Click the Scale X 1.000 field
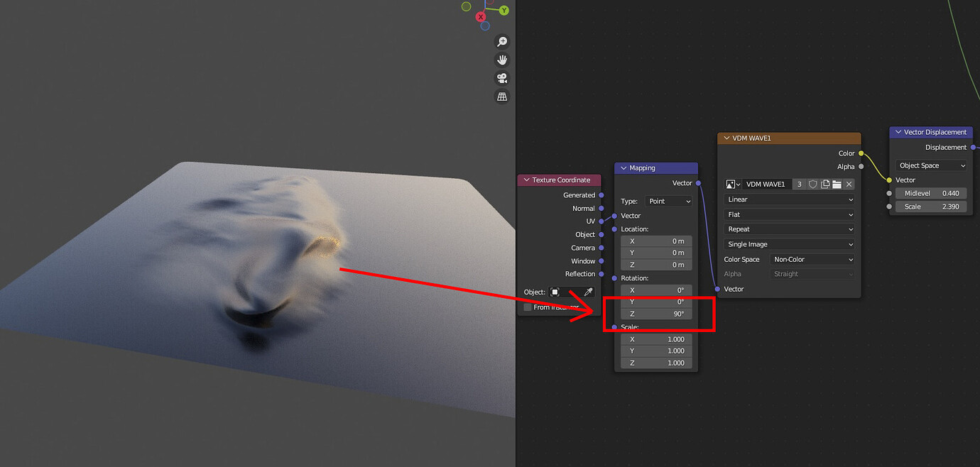The height and width of the screenshot is (467, 980). coord(656,339)
